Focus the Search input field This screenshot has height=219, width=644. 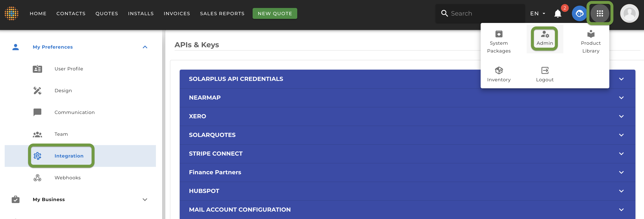tap(480, 13)
